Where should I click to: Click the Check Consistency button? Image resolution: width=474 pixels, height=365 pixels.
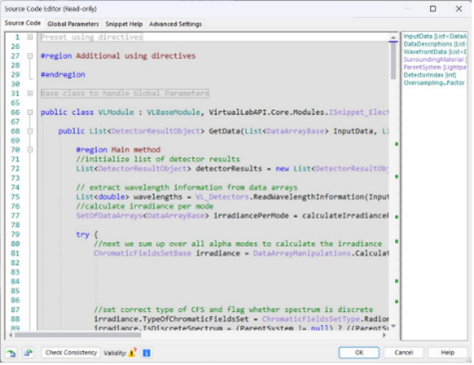tap(71, 353)
